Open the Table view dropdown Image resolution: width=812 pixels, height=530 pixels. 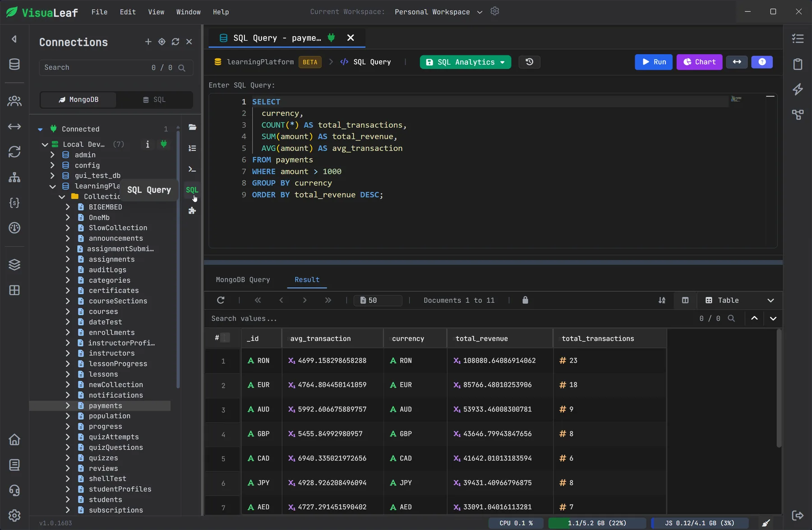[740, 300]
